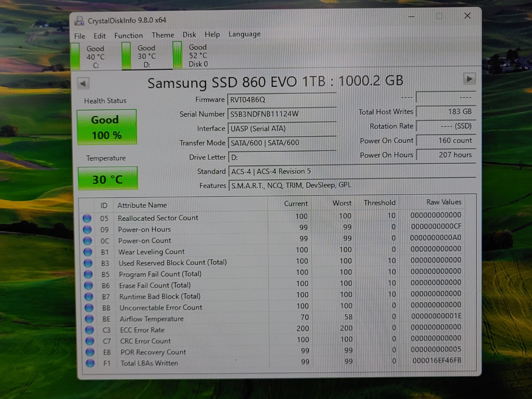
Task: Click Rotation Rate value ---- (SSD)
Action: pyautogui.click(x=446, y=126)
